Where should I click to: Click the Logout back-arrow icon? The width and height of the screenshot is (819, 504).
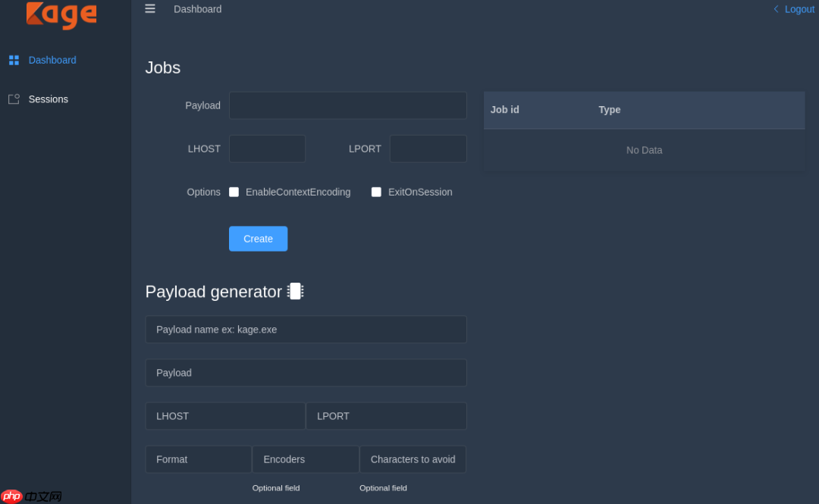coord(777,9)
